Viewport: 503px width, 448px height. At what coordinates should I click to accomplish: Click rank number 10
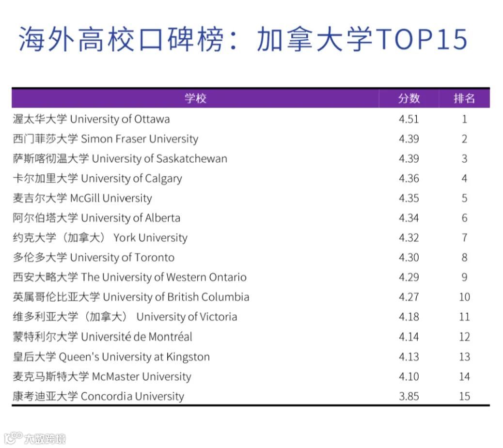pyautogui.click(x=465, y=297)
